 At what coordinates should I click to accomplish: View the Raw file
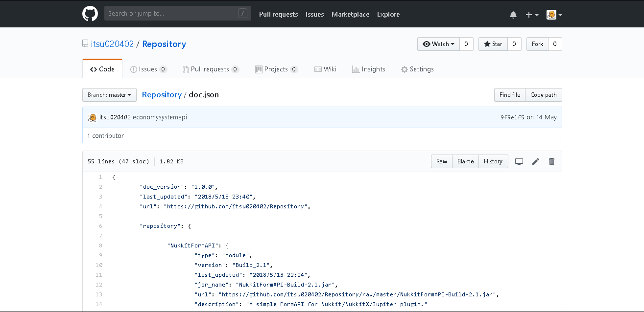(x=442, y=161)
